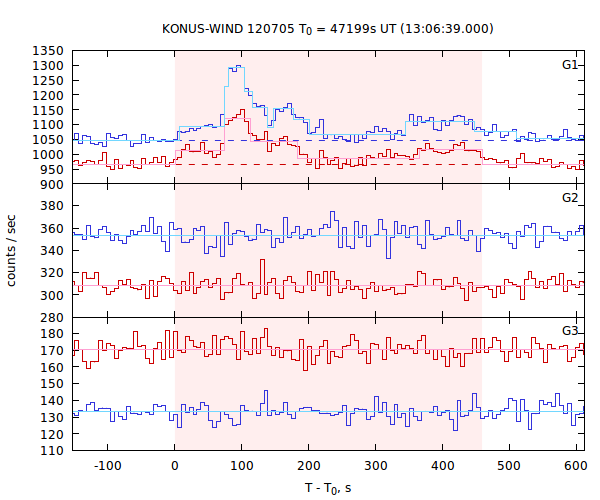Click the 1200 y-axis tick label

[x=48, y=96]
